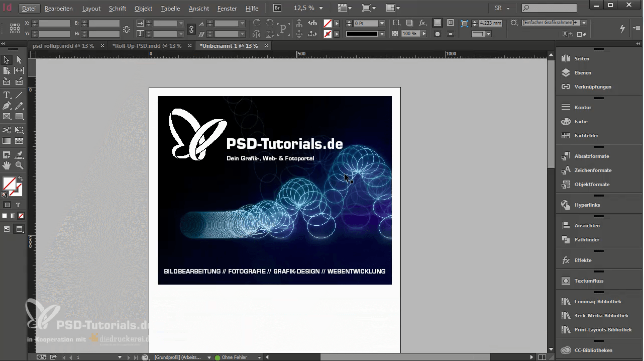Choose the Page tool
This screenshot has height=361, width=644.
[7, 70]
